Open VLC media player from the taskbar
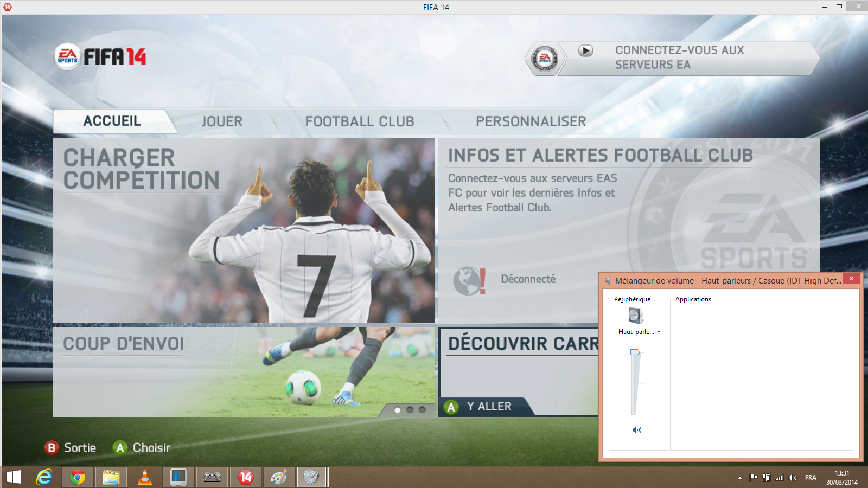The width and height of the screenshot is (868, 488). [145, 477]
